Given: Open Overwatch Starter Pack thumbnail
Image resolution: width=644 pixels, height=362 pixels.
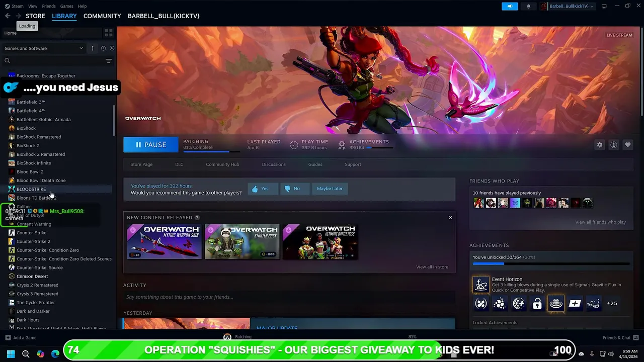Looking at the screenshot, I should click(x=242, y=242).
